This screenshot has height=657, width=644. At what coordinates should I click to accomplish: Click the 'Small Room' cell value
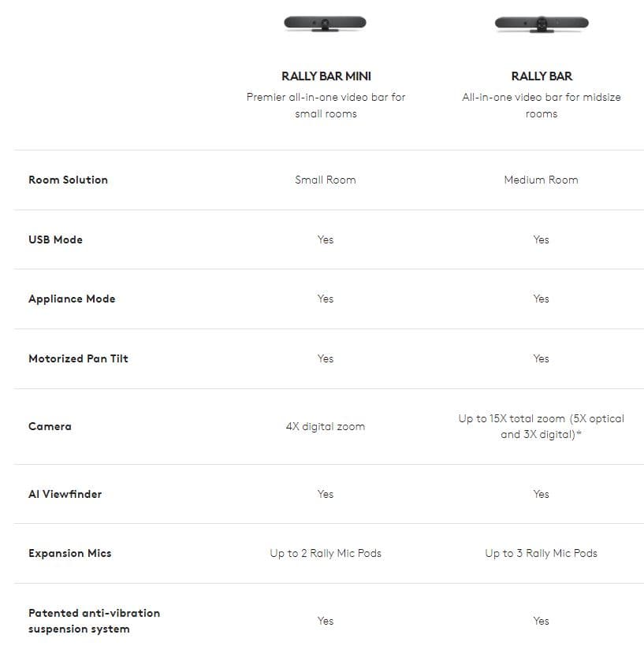[x=326, y=180]
